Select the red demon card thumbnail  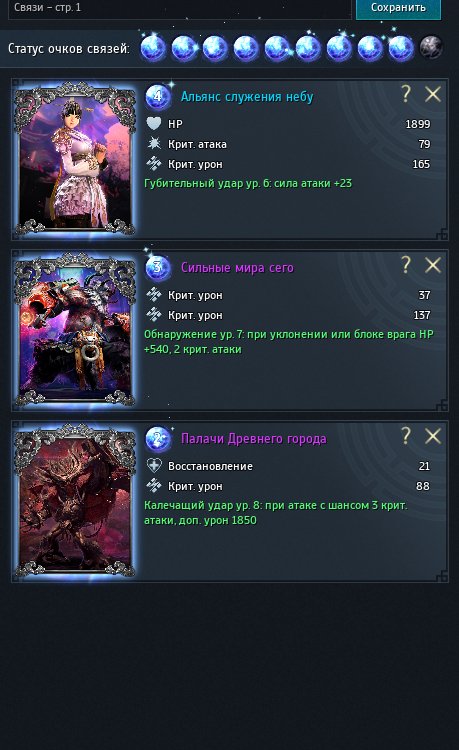point(75,500)
